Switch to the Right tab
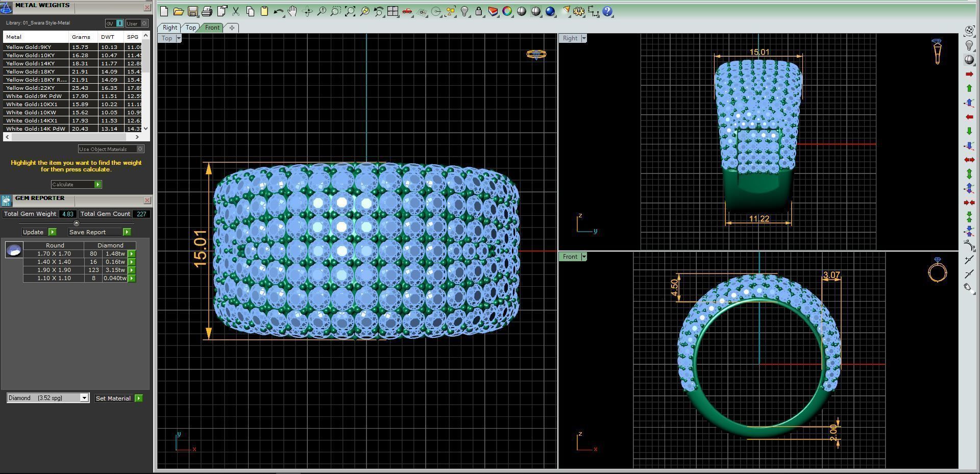This screenshot has height=474, width=980. pyautogui.click(x=169, y=28)
